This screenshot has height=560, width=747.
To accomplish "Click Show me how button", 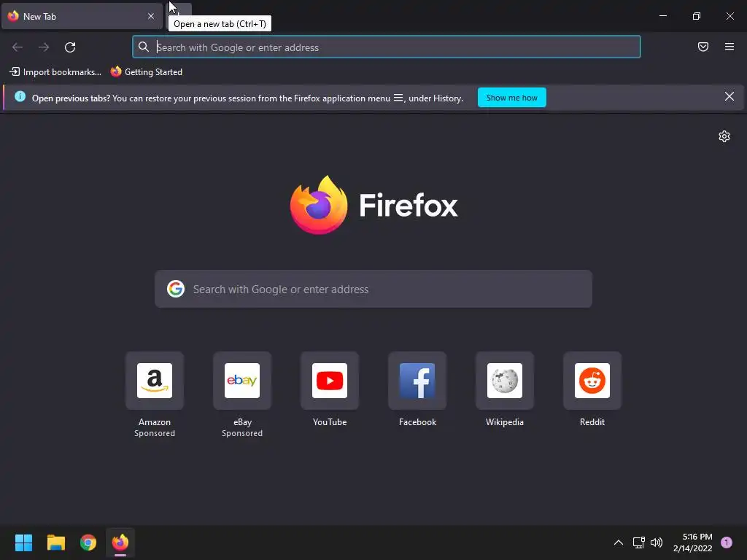I will point(511,98).
